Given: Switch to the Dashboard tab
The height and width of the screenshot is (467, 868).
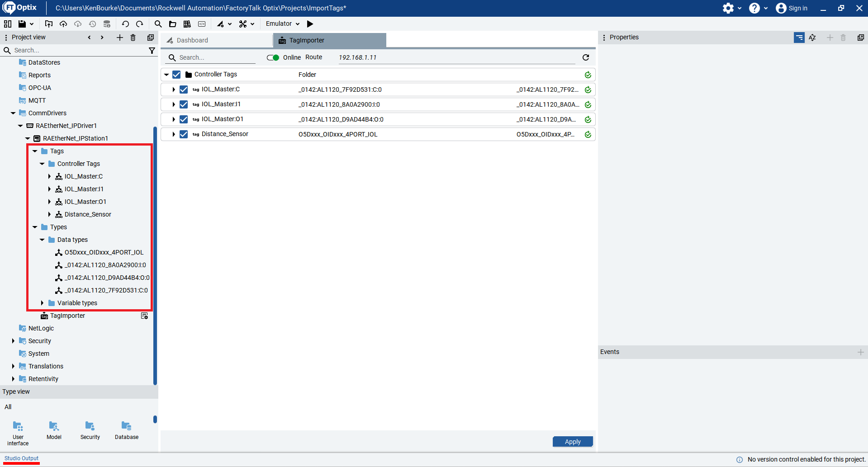Looking at the screenshot, I should point(217,40).
